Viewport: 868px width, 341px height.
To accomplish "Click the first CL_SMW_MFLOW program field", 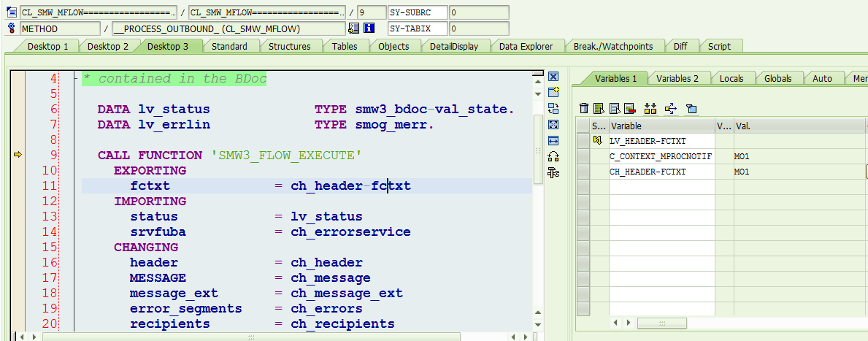I will (x=99, y=12).
